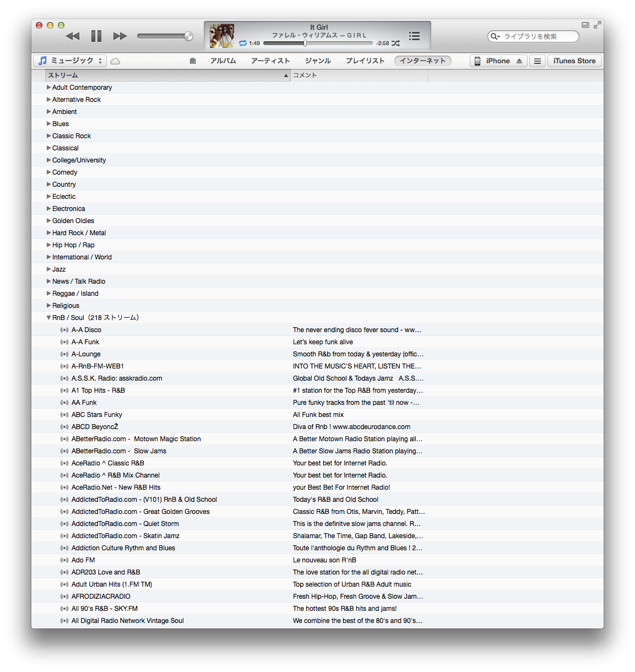Click stream icon for Ado FM
The width and height of the screenshot is (635, 672).
(64, 560)
